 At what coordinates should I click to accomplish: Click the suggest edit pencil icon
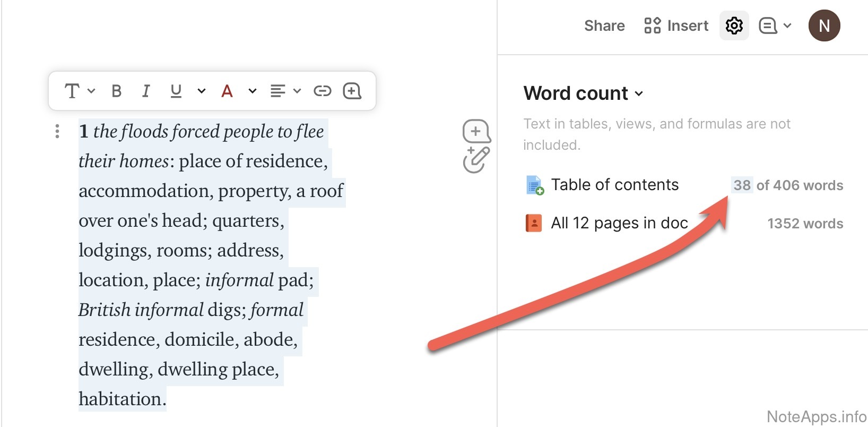tap(476, 159)
